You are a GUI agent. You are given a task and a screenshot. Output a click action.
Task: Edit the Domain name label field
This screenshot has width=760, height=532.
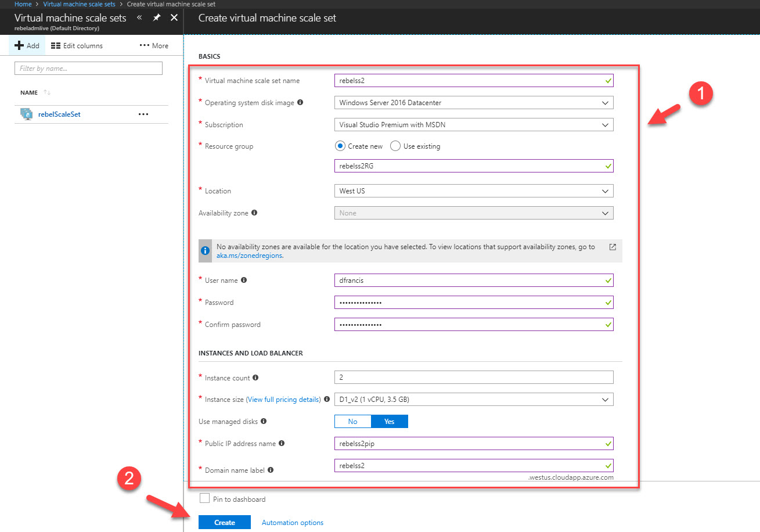pos(474,466)
